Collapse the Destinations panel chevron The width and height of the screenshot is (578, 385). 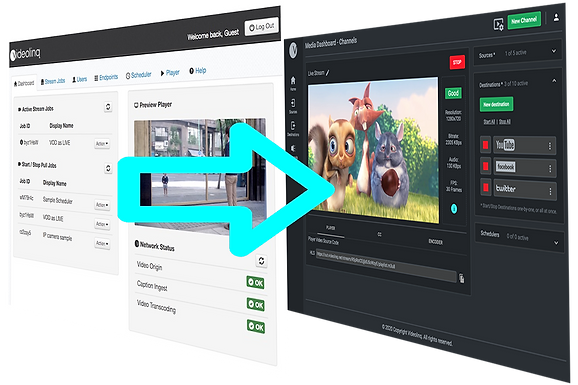(x=554, y=80)
